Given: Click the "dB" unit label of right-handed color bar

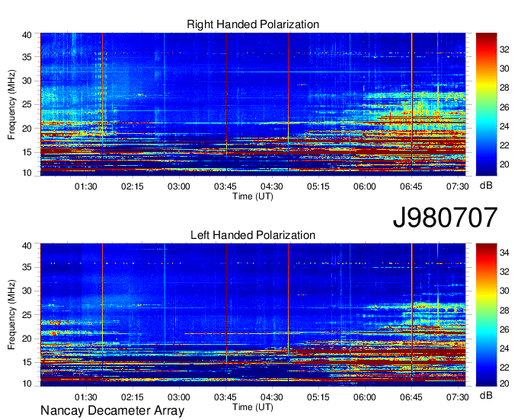Looking at the screenshot, I should point(486,185).
